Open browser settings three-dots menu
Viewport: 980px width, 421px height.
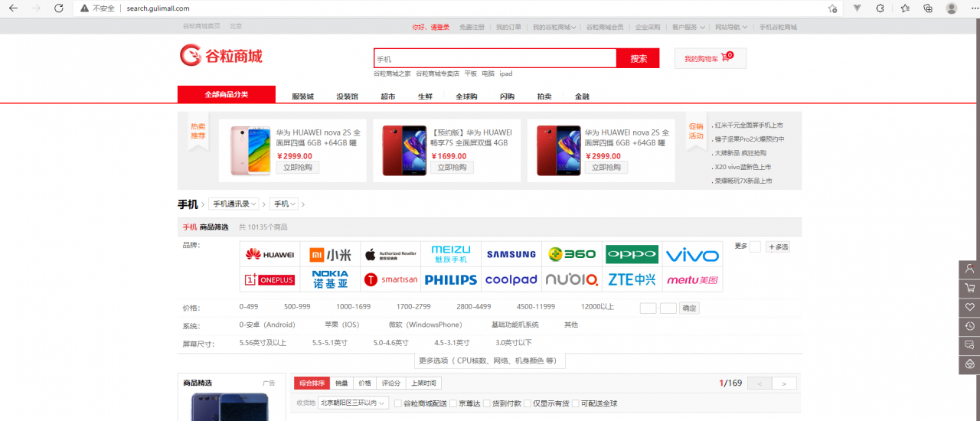pos(973,8)
